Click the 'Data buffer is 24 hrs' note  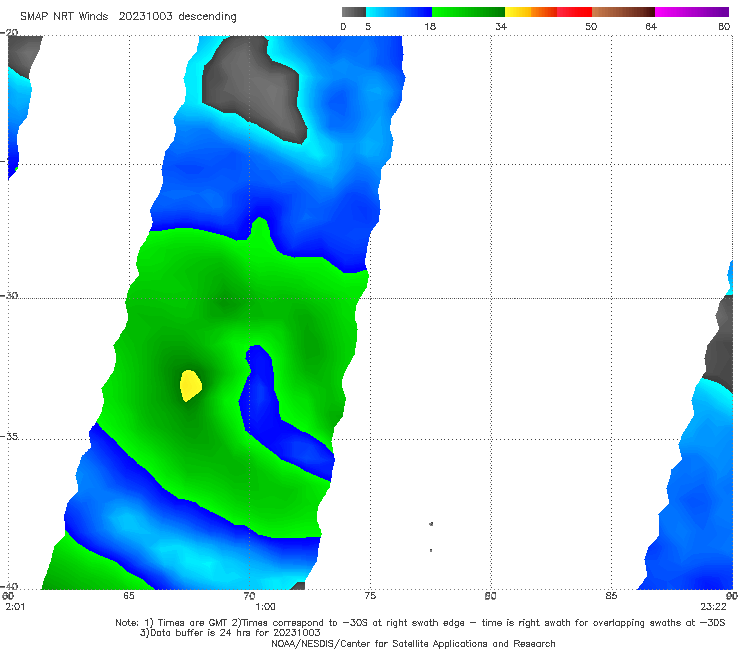(x=230, y=633)
